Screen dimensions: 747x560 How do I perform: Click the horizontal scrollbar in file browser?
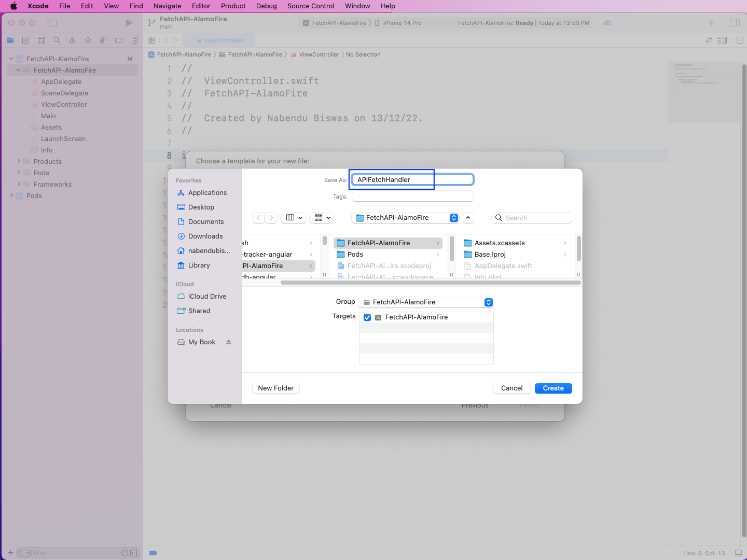point(431,283)
